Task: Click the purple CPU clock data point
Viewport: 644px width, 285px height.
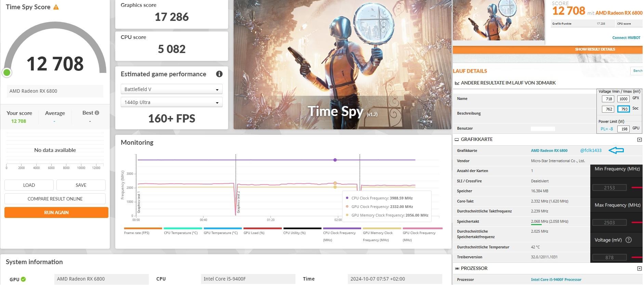Action: click(335, 160)
